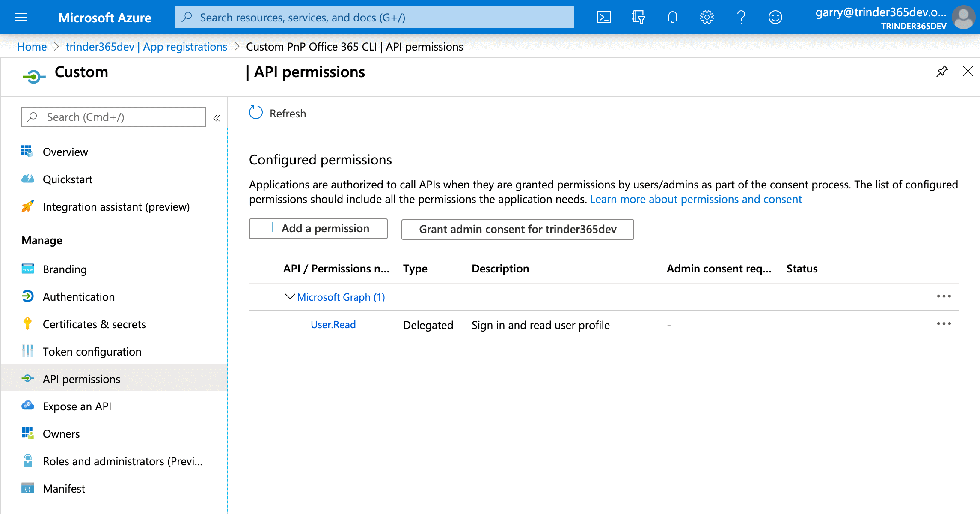Collapse the sidebar with double chevron
Image resolution: width=980 pixels, height=514 pixels.
point(217,118)
